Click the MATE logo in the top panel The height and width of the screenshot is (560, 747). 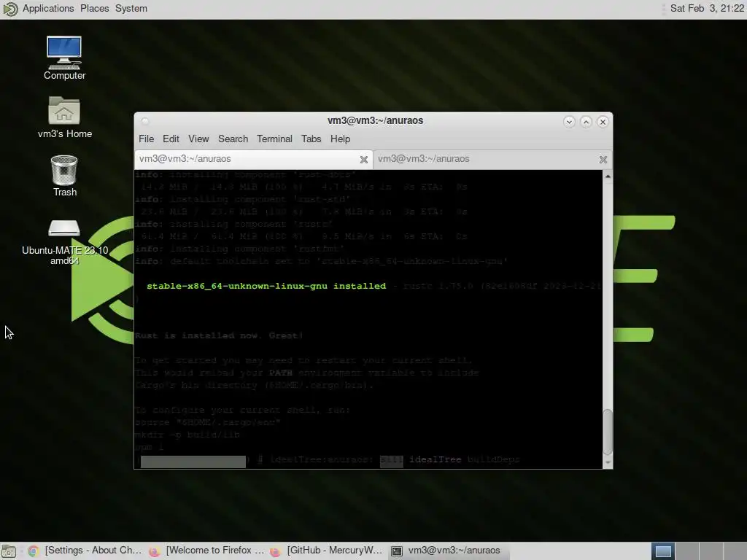(10, 9)
